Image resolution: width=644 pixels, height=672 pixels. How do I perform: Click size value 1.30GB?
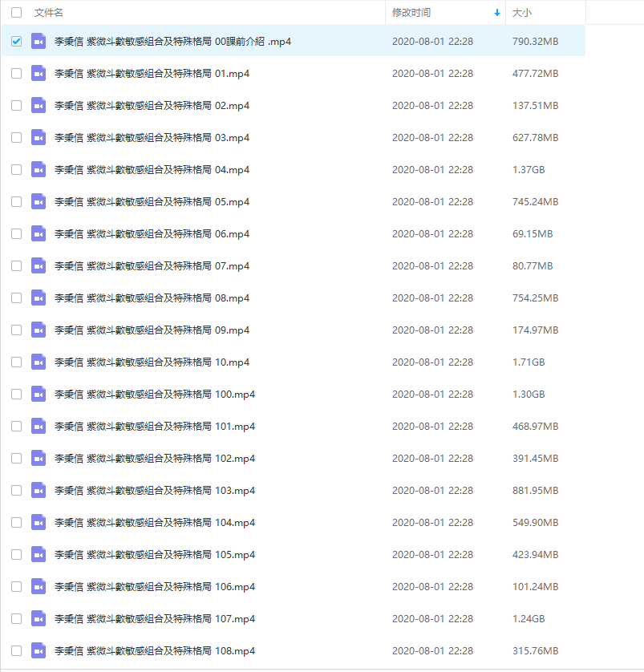[529, 394]
